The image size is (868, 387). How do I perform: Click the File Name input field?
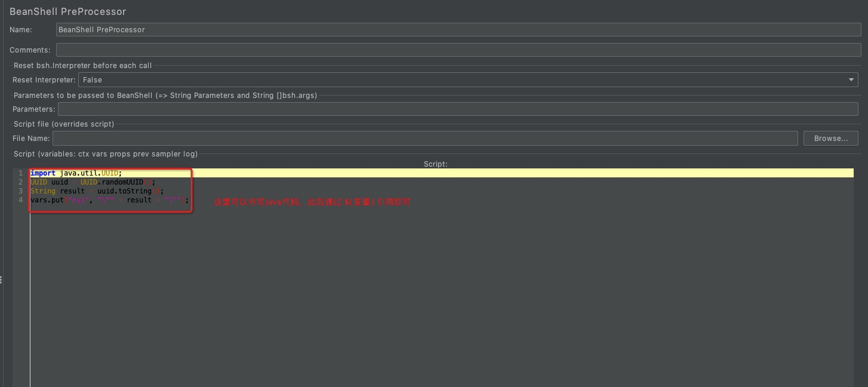click(x=425, y=139)
